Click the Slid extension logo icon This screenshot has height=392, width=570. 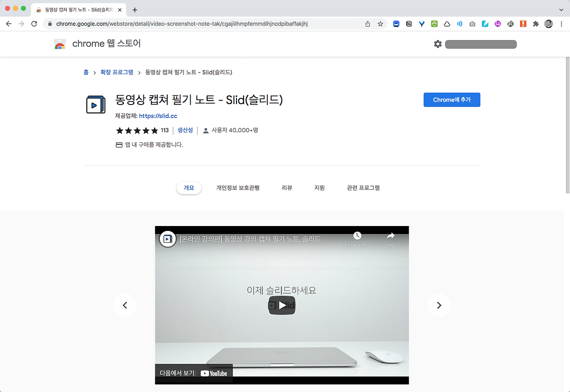click(95, 105)
